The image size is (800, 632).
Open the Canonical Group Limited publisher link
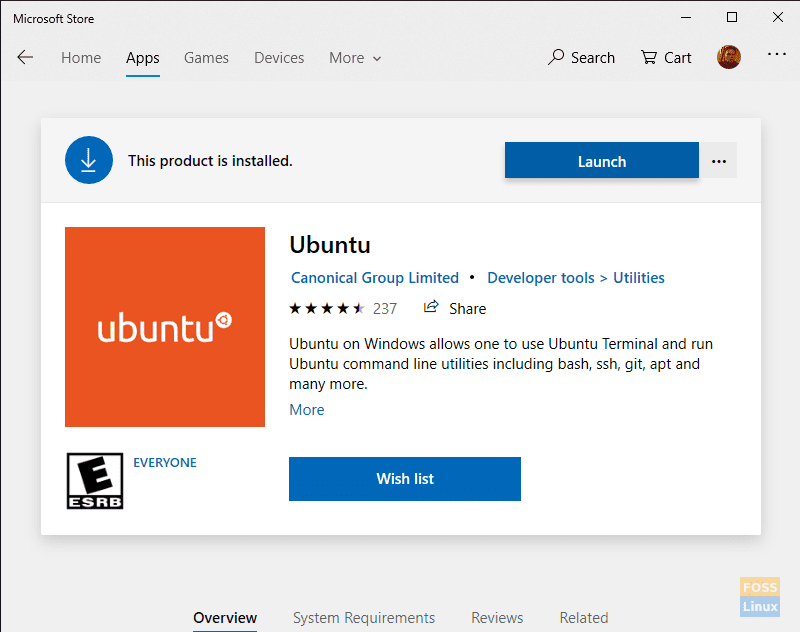pos(375,277)
